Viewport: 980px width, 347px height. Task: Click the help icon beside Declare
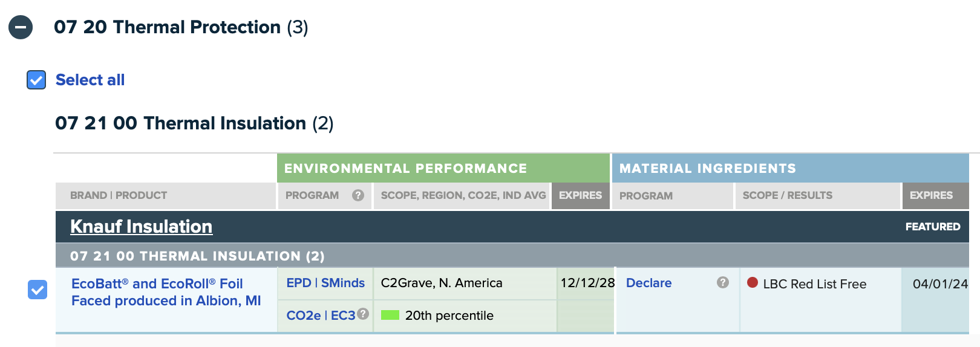pyautogui.click(x=723, y=282)
